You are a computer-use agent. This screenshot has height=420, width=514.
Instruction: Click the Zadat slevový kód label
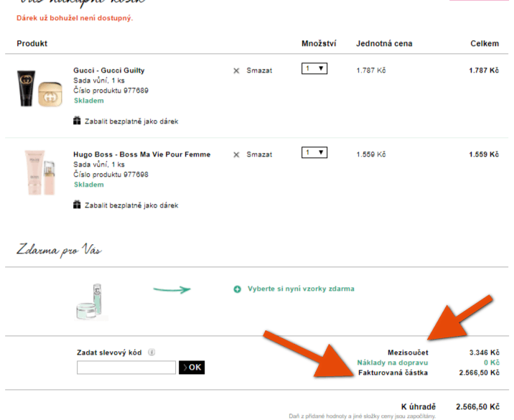click(x=109, y=353)
